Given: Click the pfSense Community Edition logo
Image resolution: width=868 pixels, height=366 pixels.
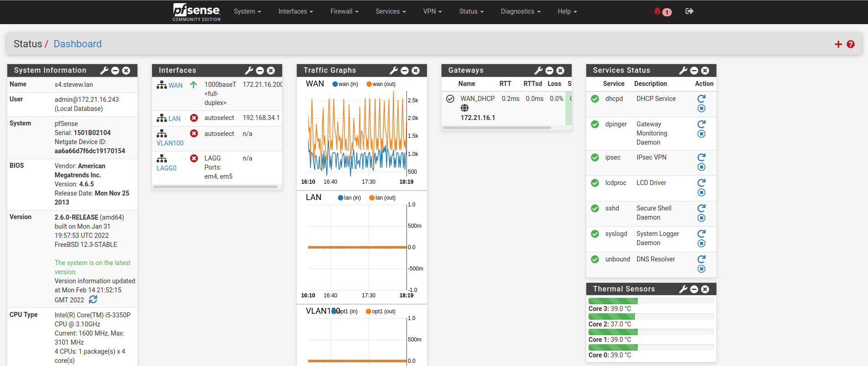Looking at the screenshot, I should (x=197, y=12).
